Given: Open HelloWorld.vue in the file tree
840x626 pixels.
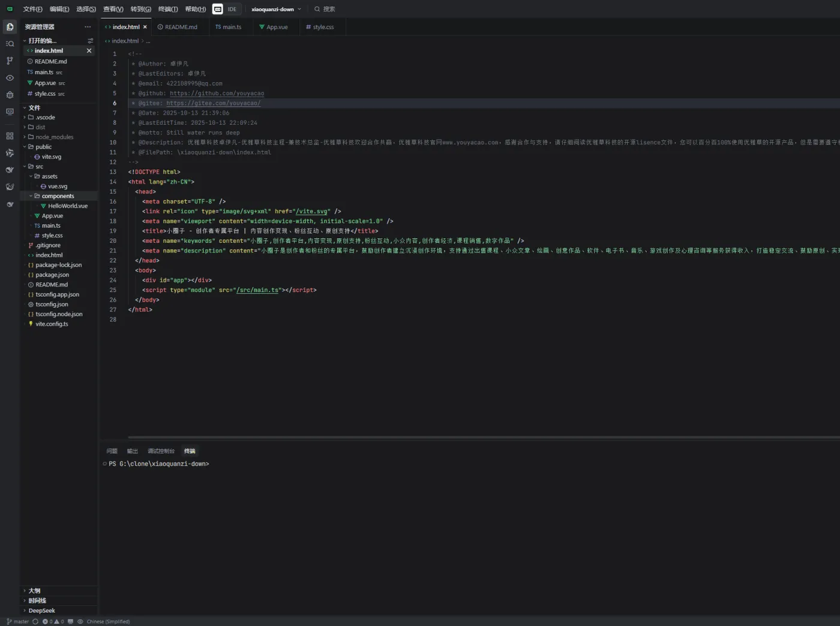Looking at the screenshot, I should [x=67, y=206].
